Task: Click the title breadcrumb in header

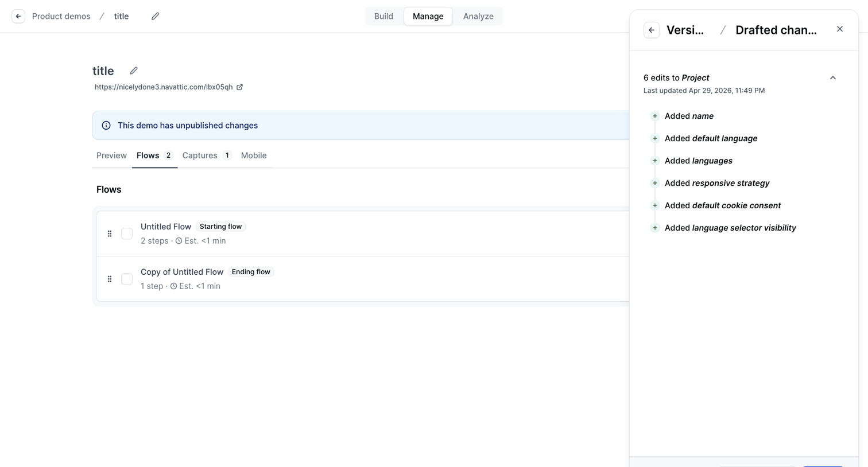Action: (x=121, y=16)
